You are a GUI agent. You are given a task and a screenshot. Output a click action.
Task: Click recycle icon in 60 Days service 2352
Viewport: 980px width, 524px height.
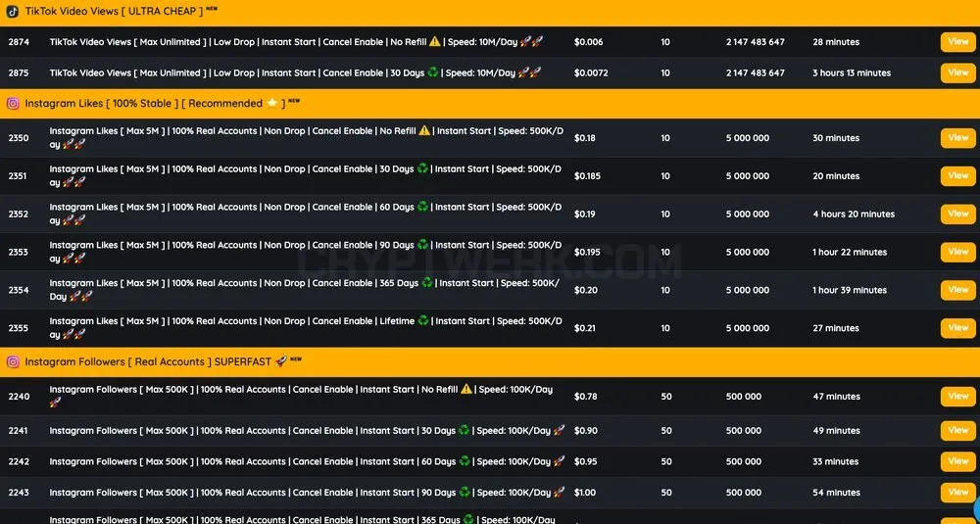pos(422,207)
